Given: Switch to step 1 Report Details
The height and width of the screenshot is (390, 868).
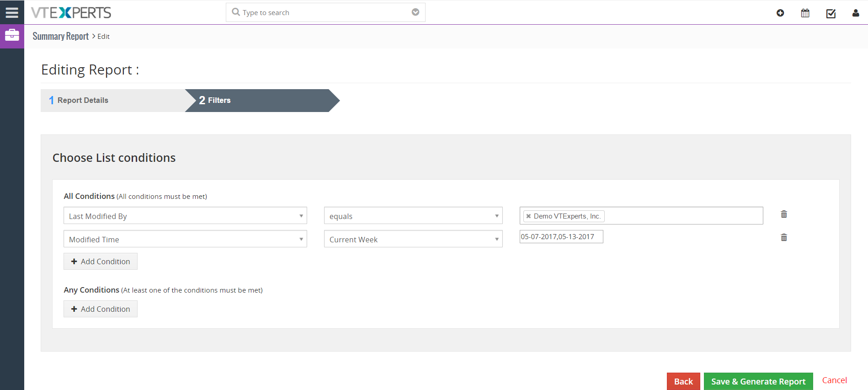Looking at the screenshot, I should pos(112,100).
